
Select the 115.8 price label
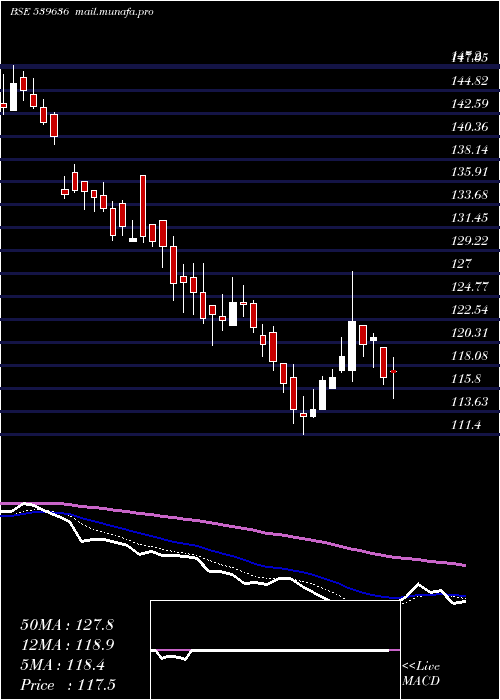pyautogui.click(x=467, y=379)
